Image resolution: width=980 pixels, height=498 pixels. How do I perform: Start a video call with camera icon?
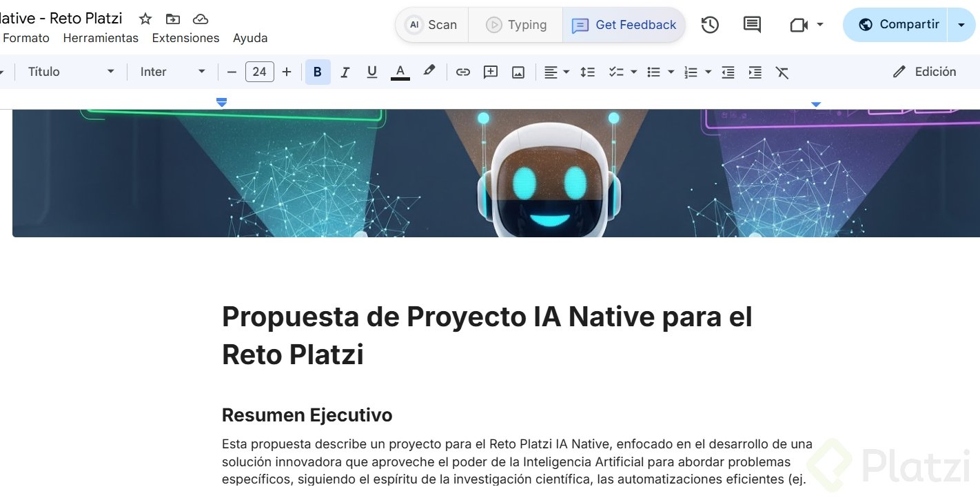click(x=799, y=25)
